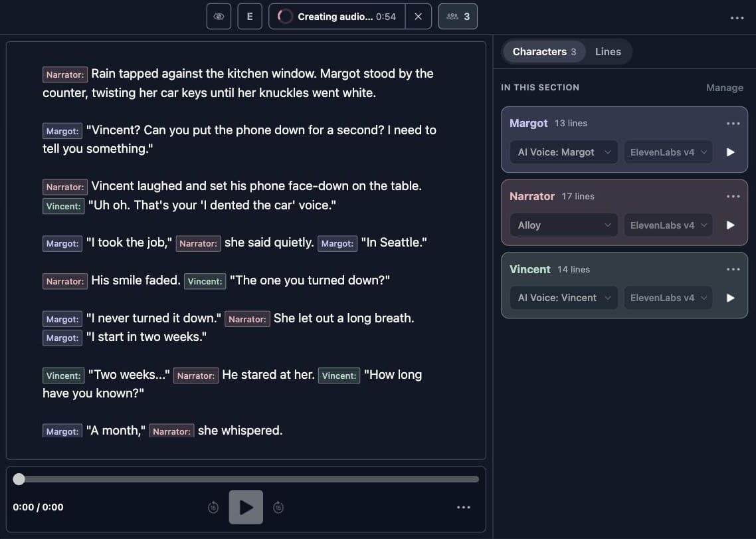Click Vincent tag before "How long"
The image size is (756, 539).
(339, 376)
